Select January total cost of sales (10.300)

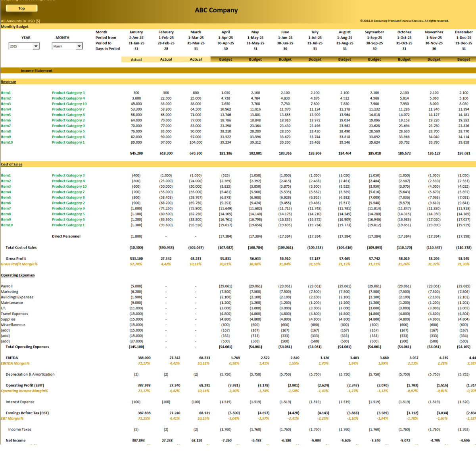pos(136,248)
